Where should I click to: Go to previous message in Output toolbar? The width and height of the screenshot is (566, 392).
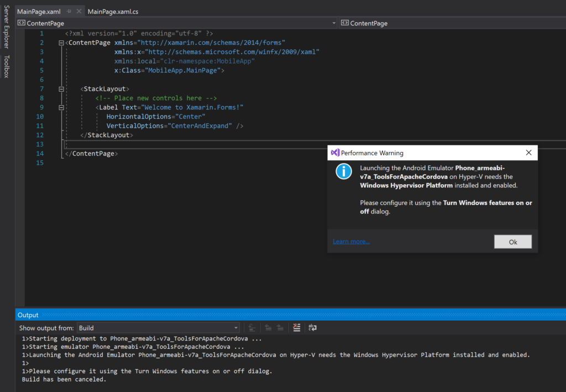(x=268, y=327)
